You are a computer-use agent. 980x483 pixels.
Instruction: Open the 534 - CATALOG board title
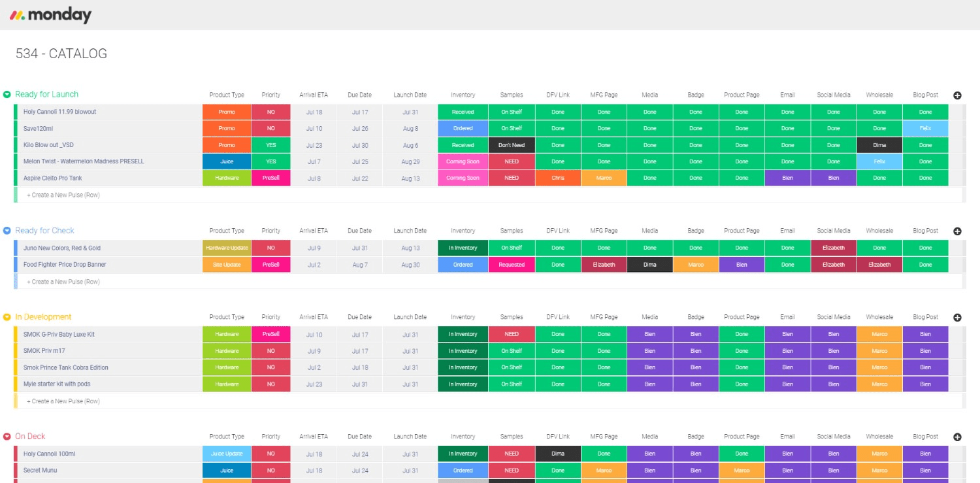click(61, 54)
